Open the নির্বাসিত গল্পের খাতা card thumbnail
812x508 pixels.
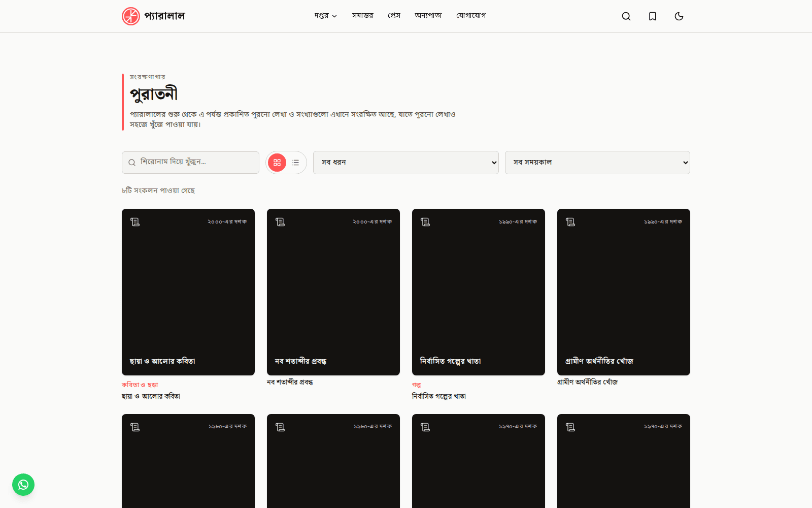[479, 292]
